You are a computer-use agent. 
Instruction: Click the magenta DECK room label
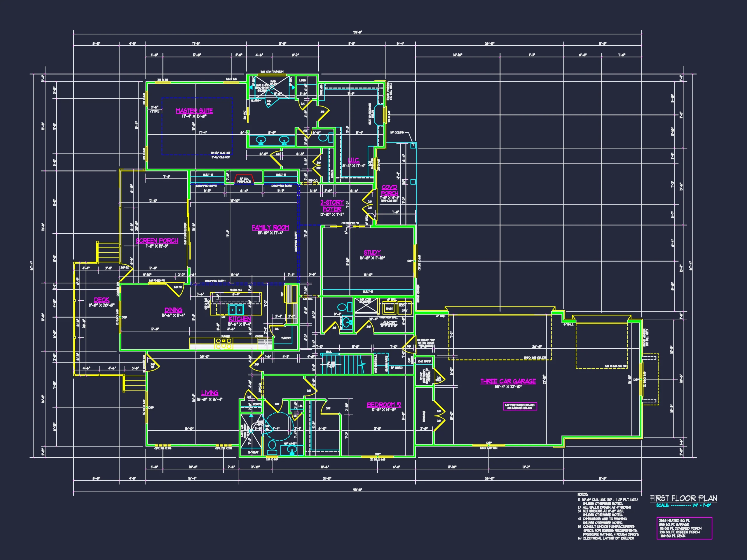click(x=102, y=300)
